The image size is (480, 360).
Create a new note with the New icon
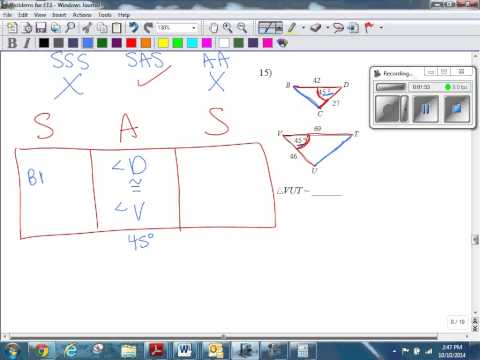click(x=12, y=28)
